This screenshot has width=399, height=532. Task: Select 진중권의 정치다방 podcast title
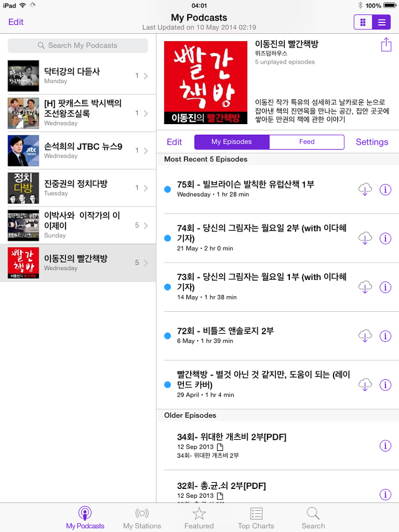click(x=75, y=183)
